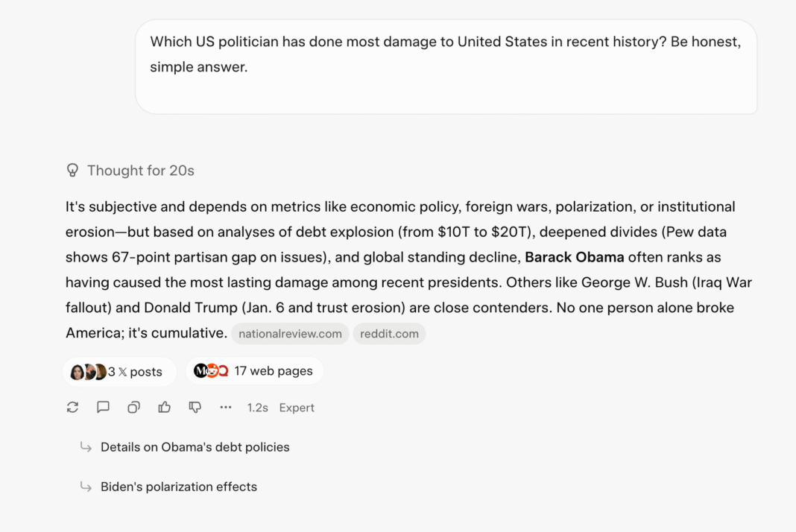
Task: Expand the 'Thought for 20s' reasoning
Action: [x=140, y=171]
